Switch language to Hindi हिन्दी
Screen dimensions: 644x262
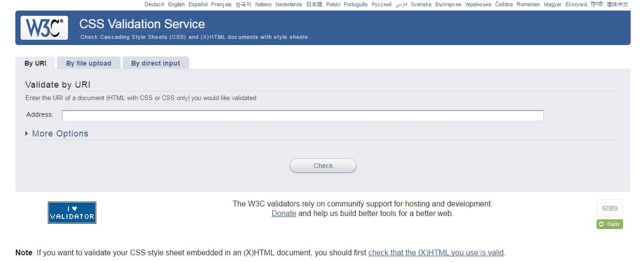pos(597,4)
